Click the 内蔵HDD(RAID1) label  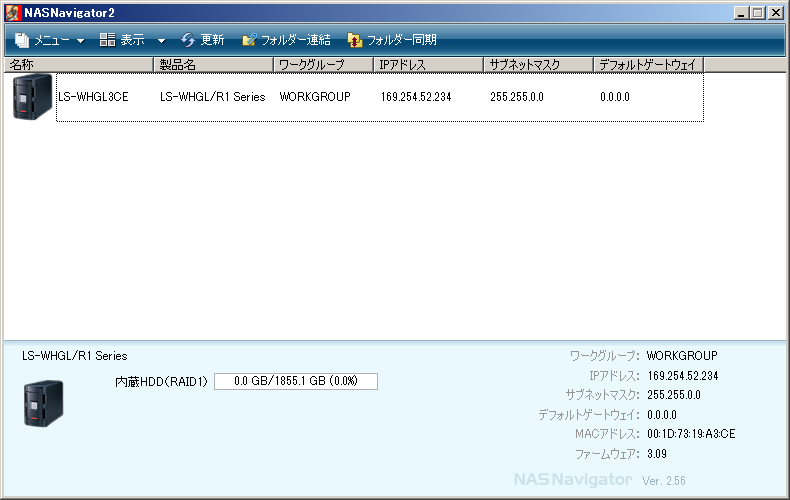click(x=161, y=382)
